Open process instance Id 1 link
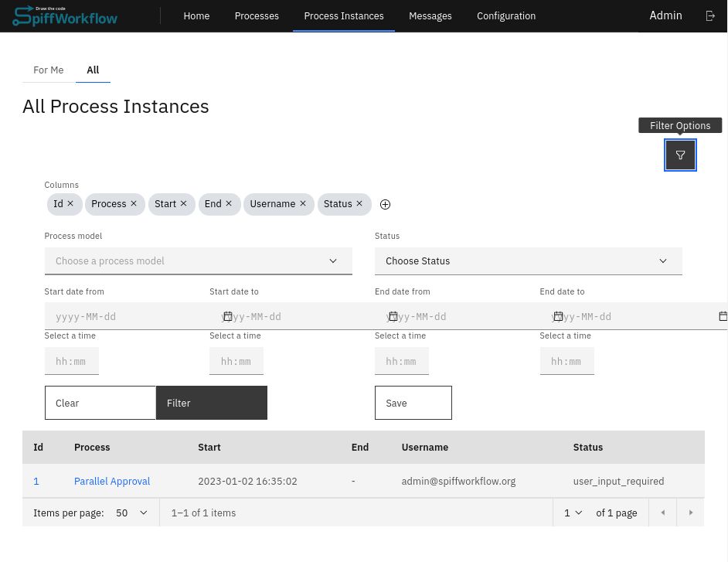 (x=36, y=481)
